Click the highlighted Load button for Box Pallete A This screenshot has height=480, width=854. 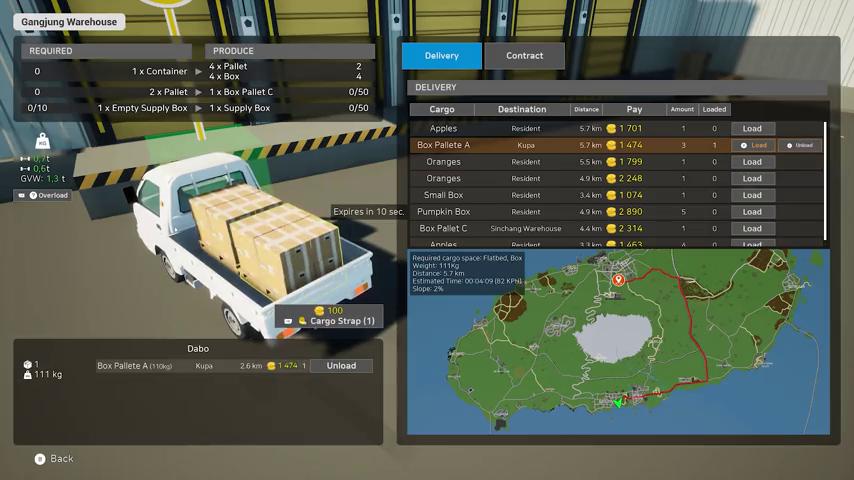tap(754, 145)
